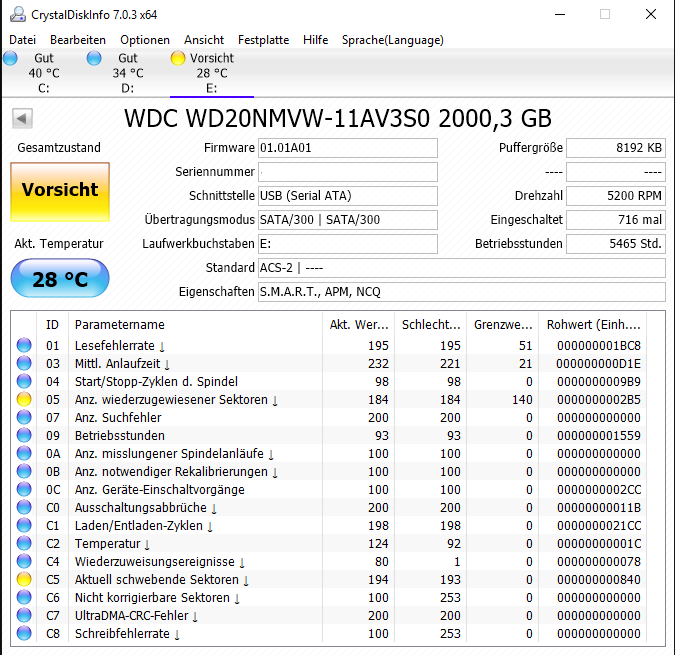The width and height of the screenshot is (675, 655).
Task: Select drive D: with 34 °C status
Action: (127, 73)
